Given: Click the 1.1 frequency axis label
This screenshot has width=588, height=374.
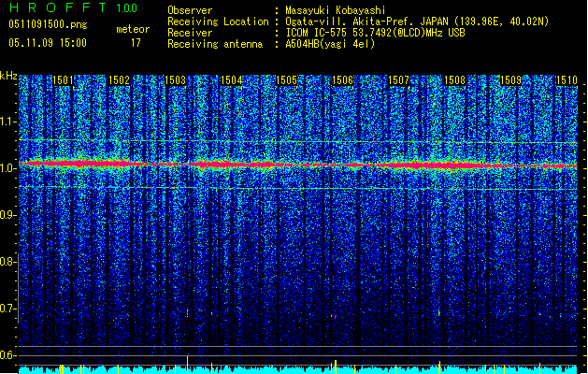Looking at the screenshot, I should pos(8,122).
